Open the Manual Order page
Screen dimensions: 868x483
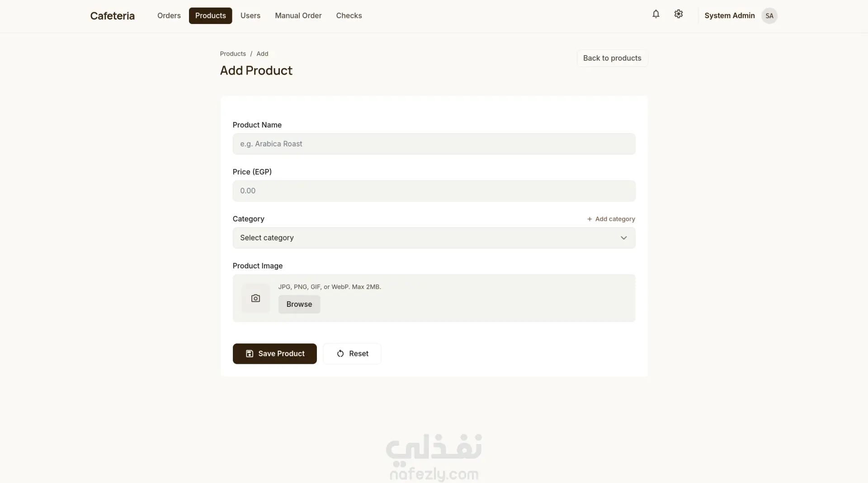point(298,16)
